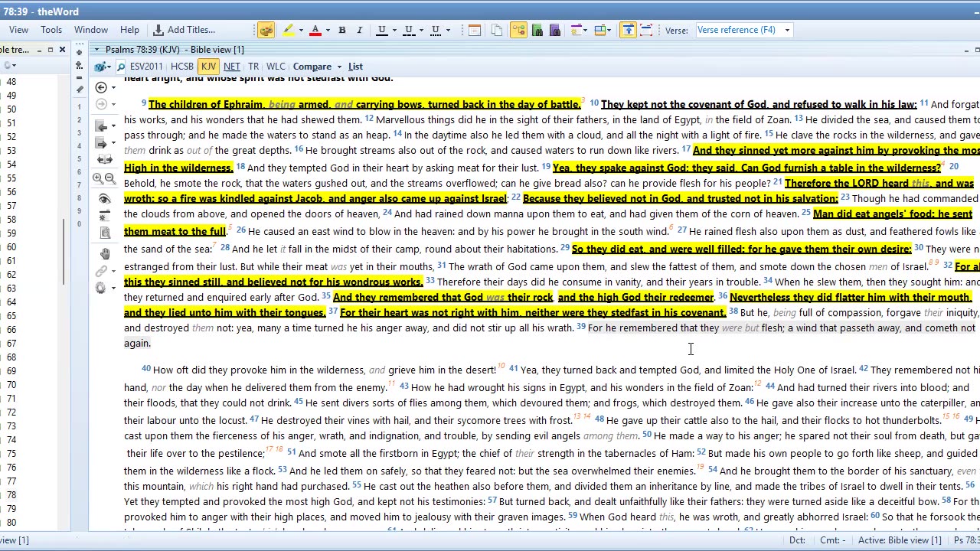The height and width of the screenshot is (551, 980).
Task: Open the gear settings icon
Action: click(x=100, y=288)
